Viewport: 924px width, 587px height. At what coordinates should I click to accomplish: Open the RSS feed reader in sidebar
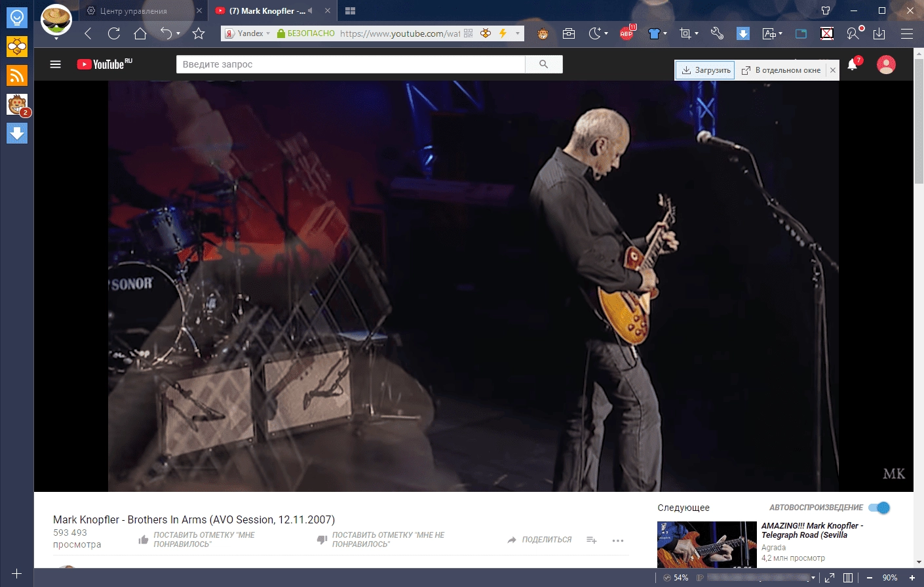(x=17, y=75)
